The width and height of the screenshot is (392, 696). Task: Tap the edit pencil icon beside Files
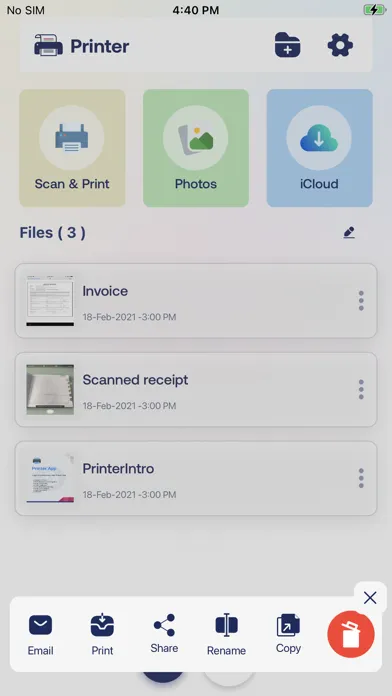tap(349, 233)
